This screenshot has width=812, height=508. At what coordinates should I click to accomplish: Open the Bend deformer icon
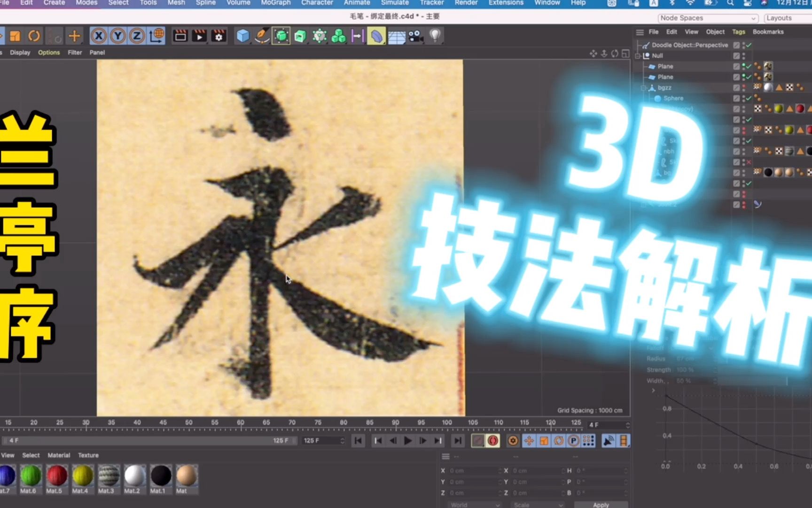click(377, 36)
